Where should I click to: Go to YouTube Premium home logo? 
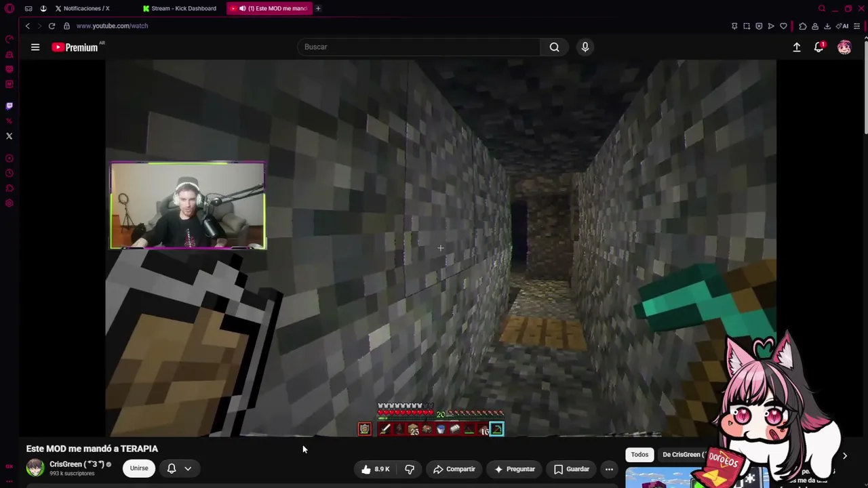(x=75, y=47)
